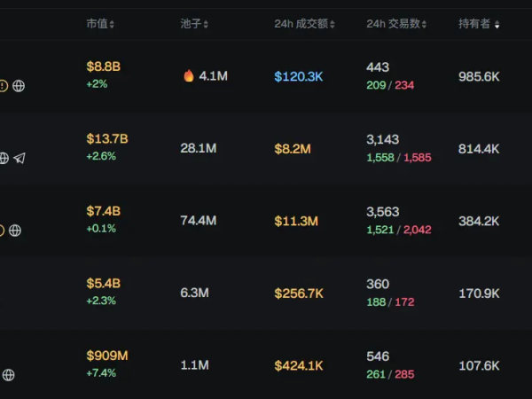The image size is (532, 399).
Task: Open Telegram icon in $13.7B row
Action: 20,158
